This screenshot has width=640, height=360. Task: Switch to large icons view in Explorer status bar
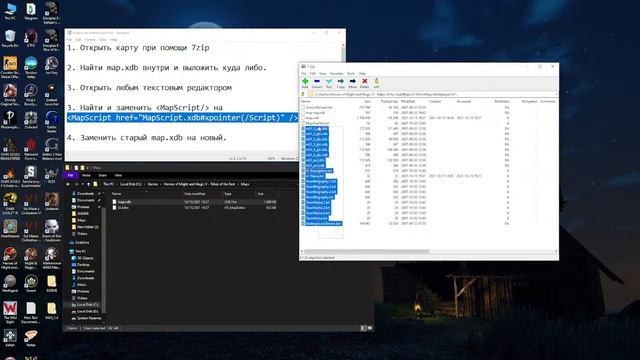point(370,328)
